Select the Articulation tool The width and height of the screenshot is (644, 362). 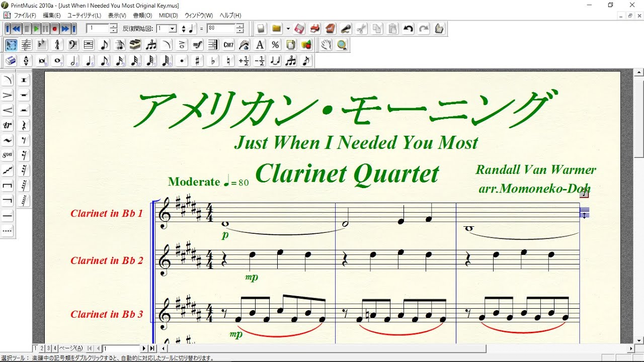[x=182, y=45]
